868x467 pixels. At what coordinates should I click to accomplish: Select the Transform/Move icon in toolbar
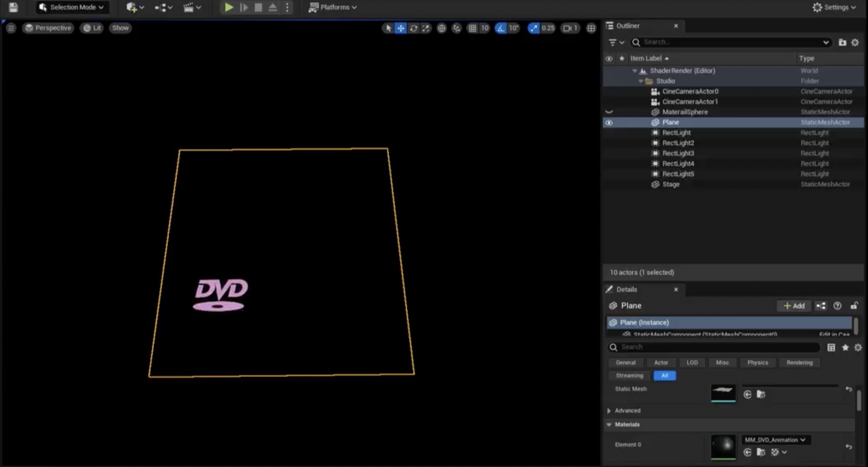[400, 27]
